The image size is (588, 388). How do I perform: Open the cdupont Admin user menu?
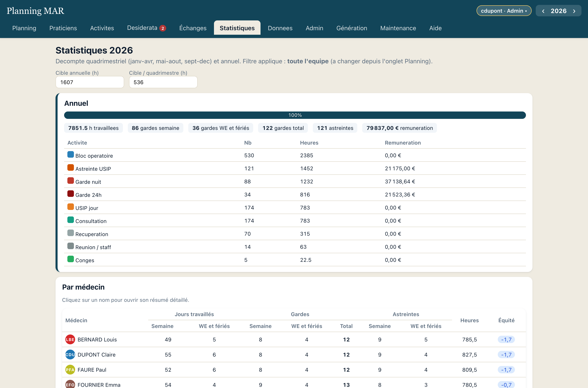[x=504, y=11]
